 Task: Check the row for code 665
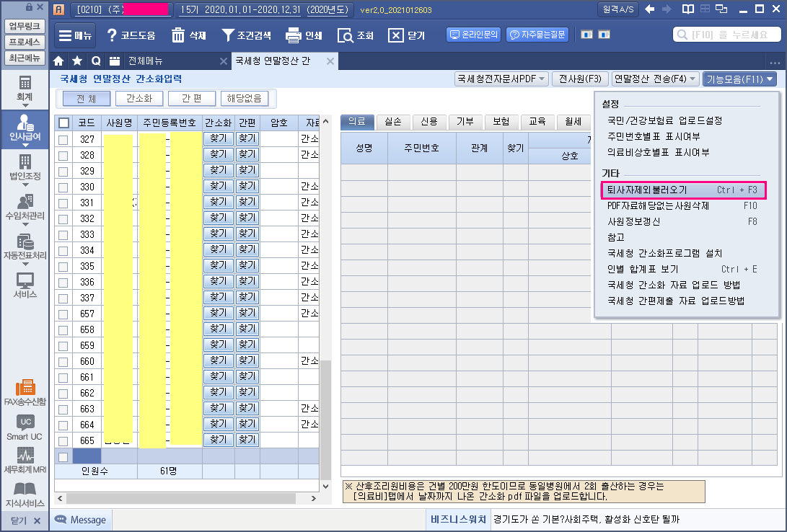pos(63,441)
